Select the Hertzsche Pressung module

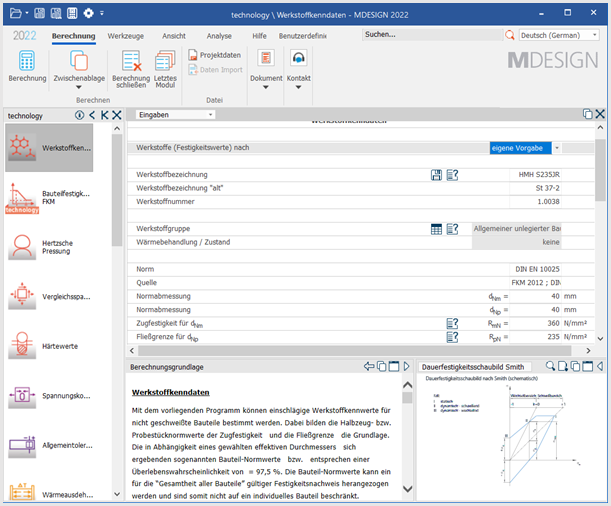tap(49, 247)
